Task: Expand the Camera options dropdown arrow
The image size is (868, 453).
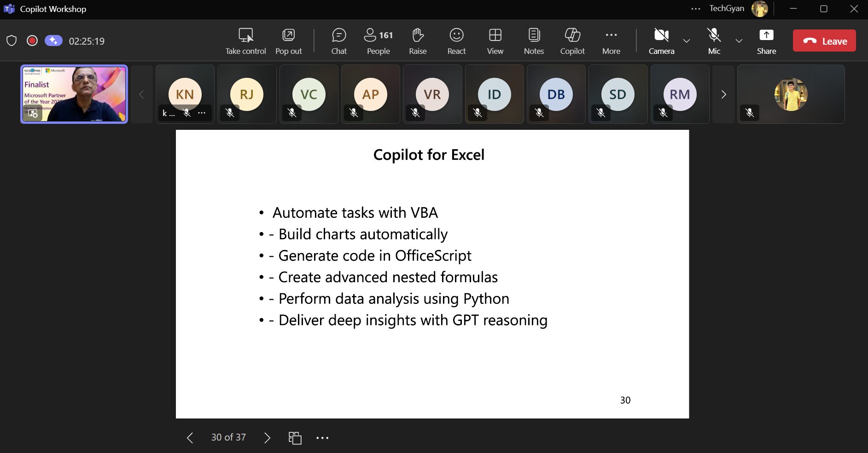Action: click(x=687, y=41)
